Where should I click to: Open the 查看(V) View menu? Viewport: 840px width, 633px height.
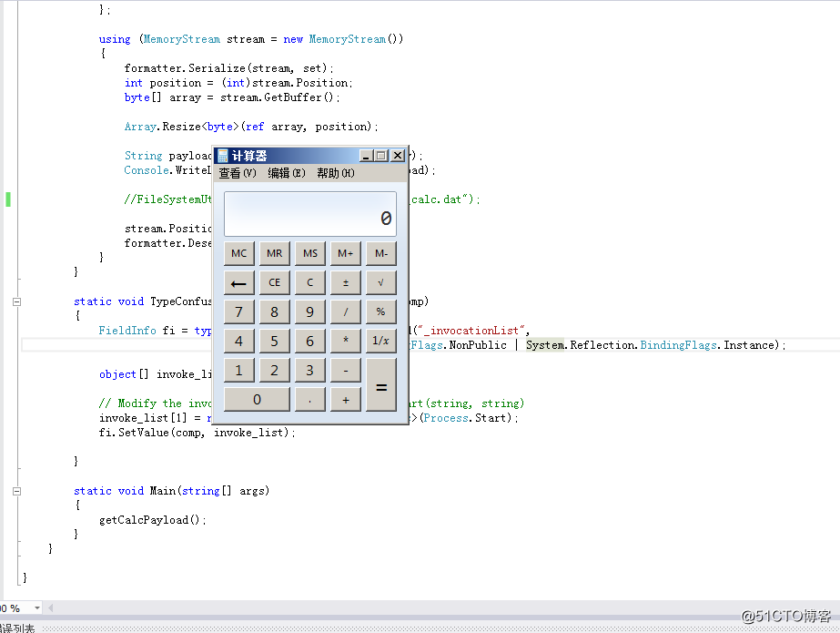point(238,173)
